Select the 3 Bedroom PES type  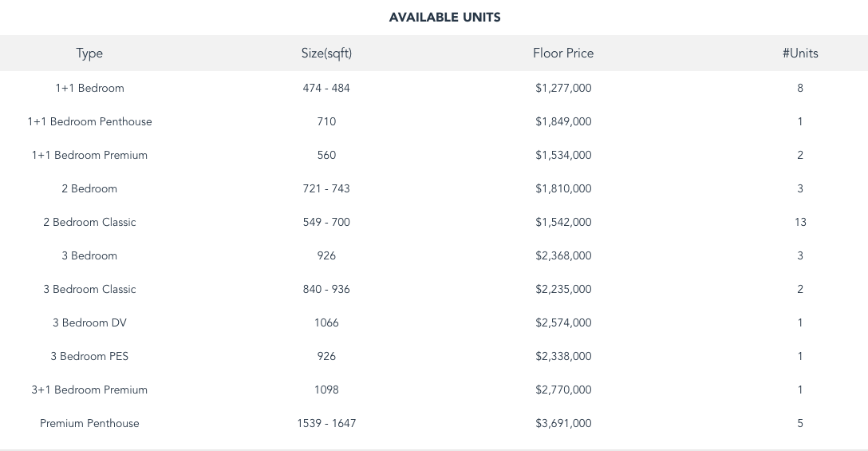89,356
